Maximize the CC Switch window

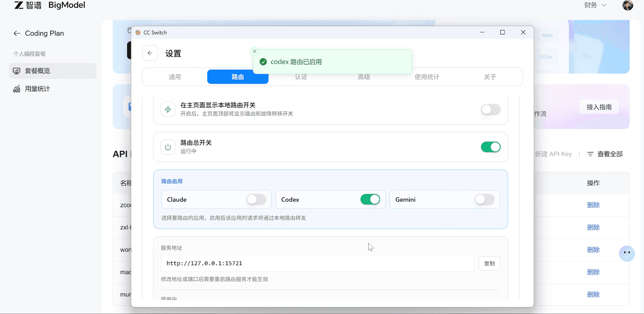502,32
